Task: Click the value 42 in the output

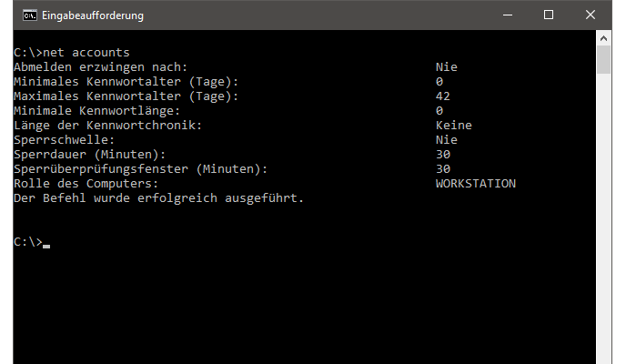Action: click(x=443, y=96)
